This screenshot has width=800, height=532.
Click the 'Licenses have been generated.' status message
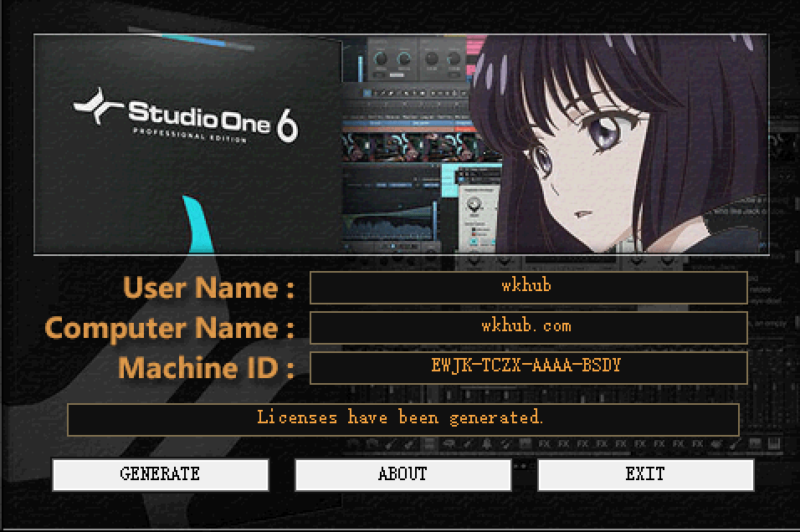[x=403, y=419]
